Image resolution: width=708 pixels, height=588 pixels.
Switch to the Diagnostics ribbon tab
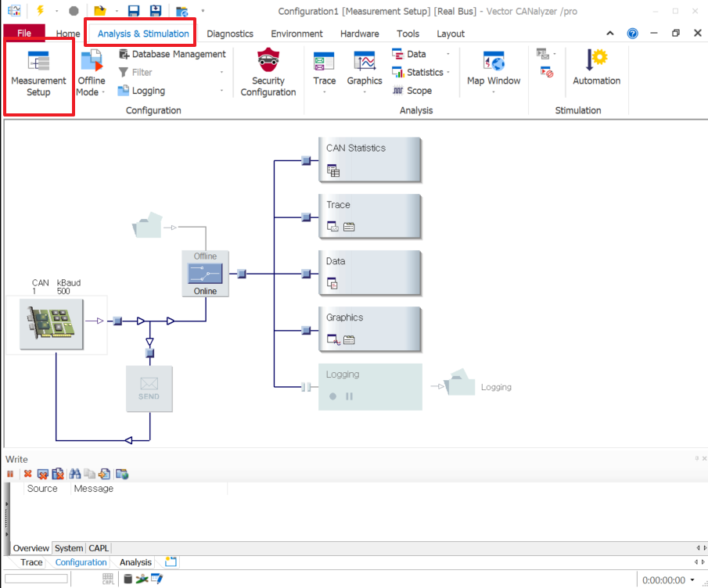pos(230,34)
